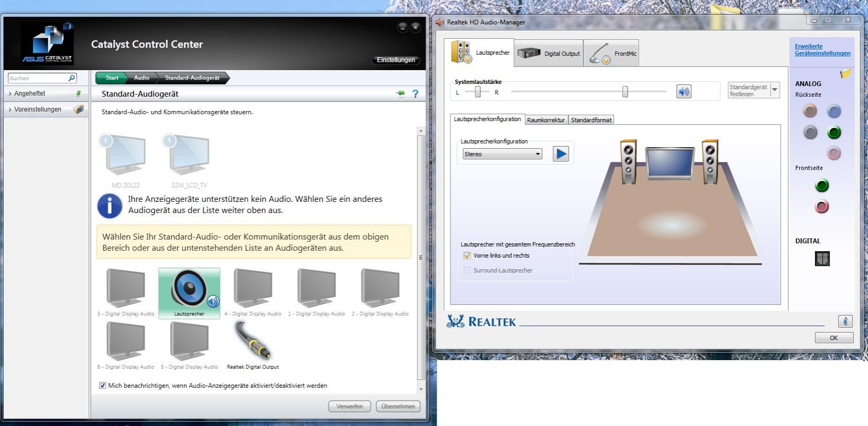
Task: Click the green pin icon beside help
Action: click(401, 93)
